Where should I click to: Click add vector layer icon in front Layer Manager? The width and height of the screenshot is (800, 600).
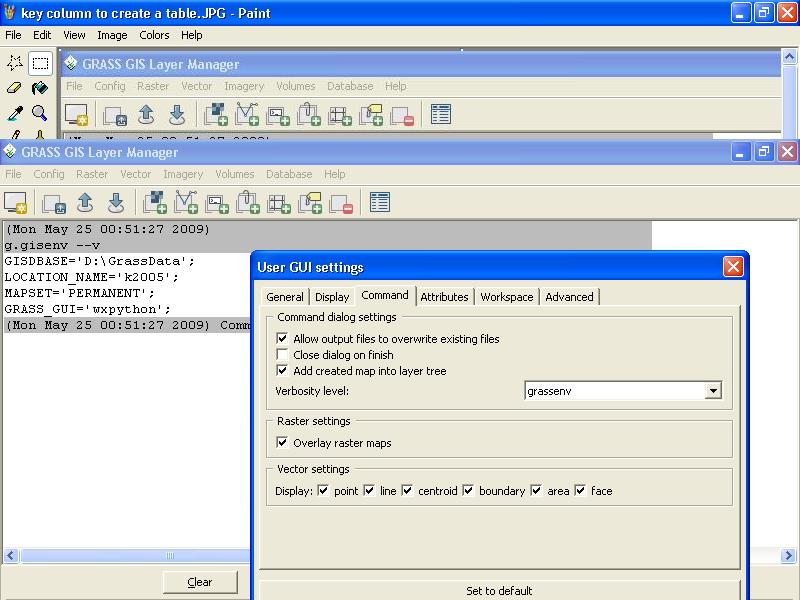point(186,203)
